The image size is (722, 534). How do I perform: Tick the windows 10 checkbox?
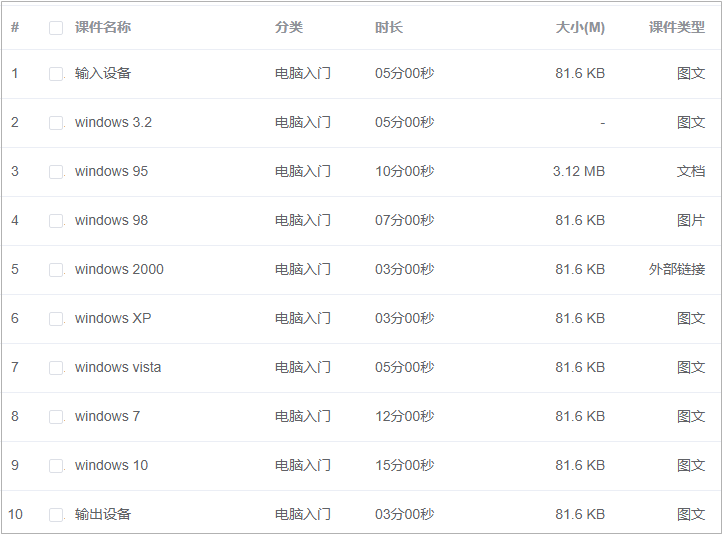(x=56, y=465)
